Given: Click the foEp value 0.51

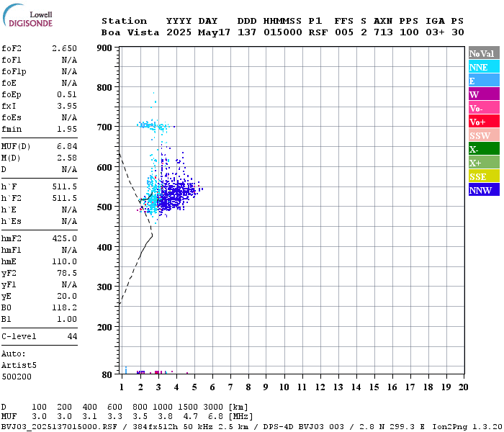Looking at the screenshot, I should [67, 94].
